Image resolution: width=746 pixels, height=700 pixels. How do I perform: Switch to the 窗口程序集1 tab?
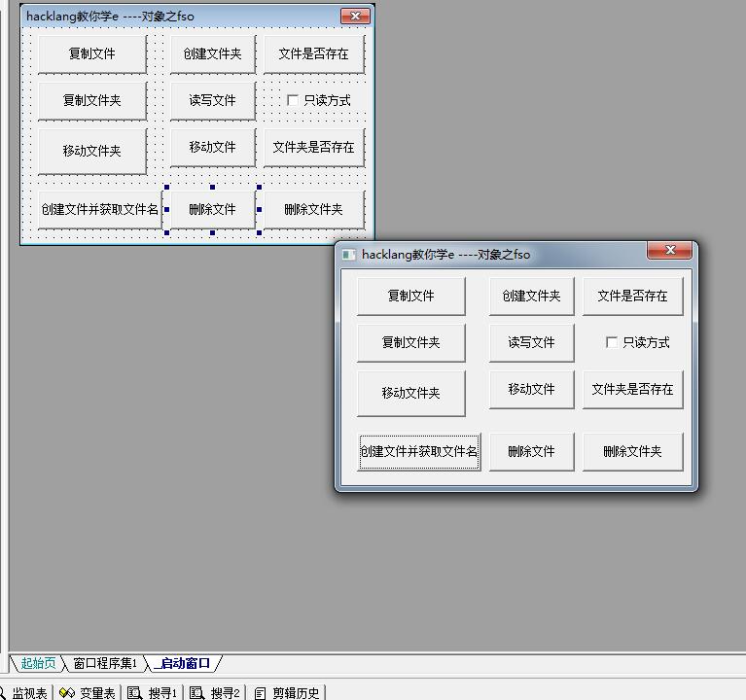[x=105, y=663]
